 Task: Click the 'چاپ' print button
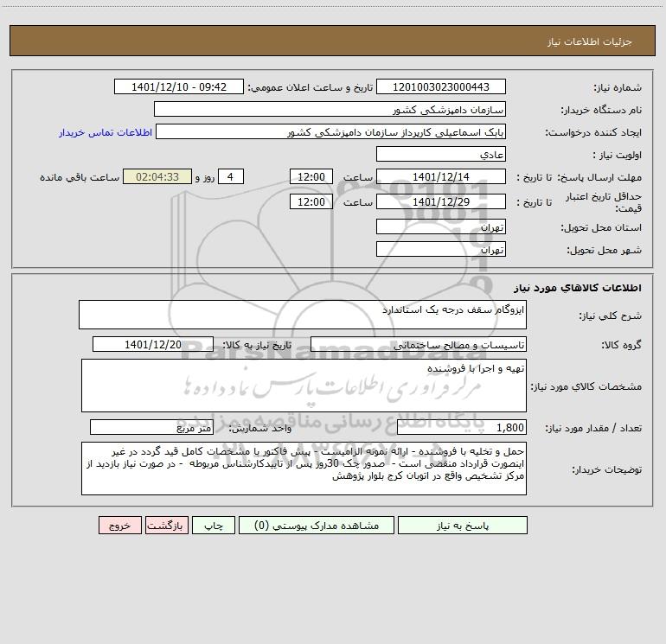pyautogui.click(x=214, y=526)
